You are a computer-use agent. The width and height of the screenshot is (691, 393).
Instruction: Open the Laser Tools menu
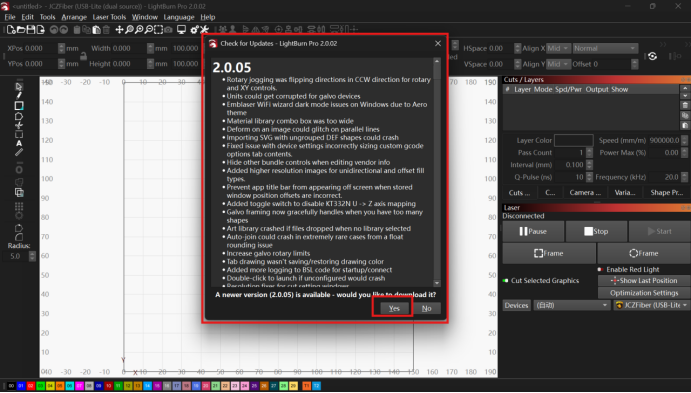pos(109,17)
